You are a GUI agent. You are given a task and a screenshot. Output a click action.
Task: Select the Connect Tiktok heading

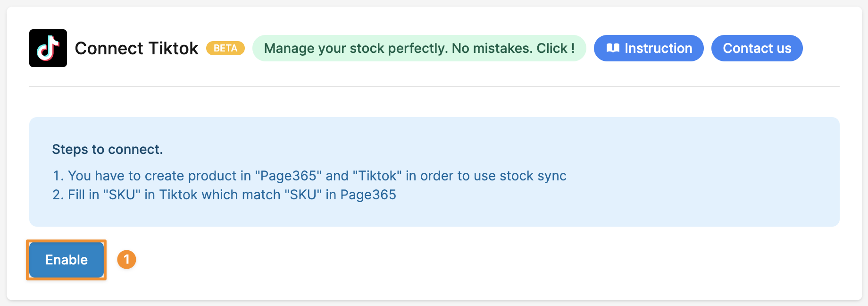[x=136, y=48]
